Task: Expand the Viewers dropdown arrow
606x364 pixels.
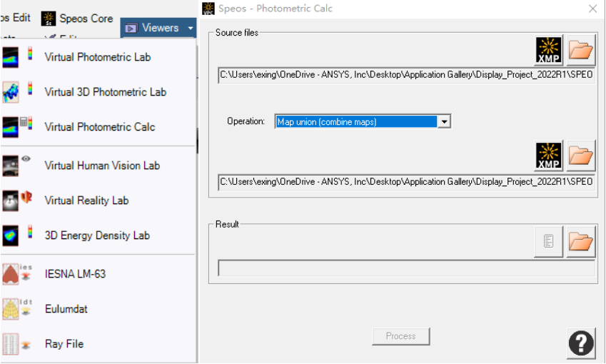Action: (191, 28)
